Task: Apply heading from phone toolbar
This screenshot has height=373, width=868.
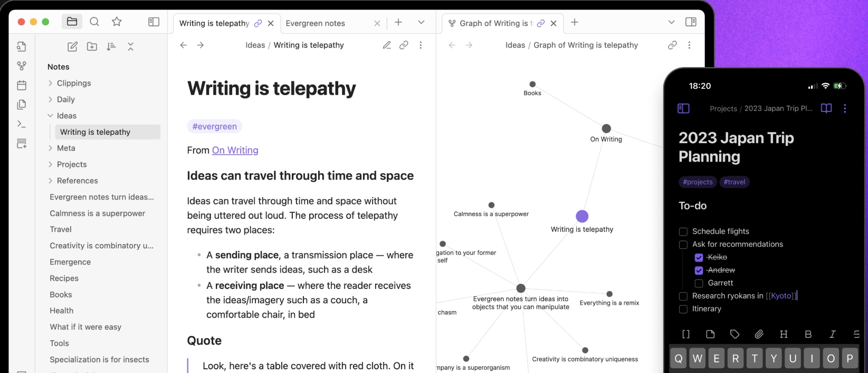Action: click(784, 334)
